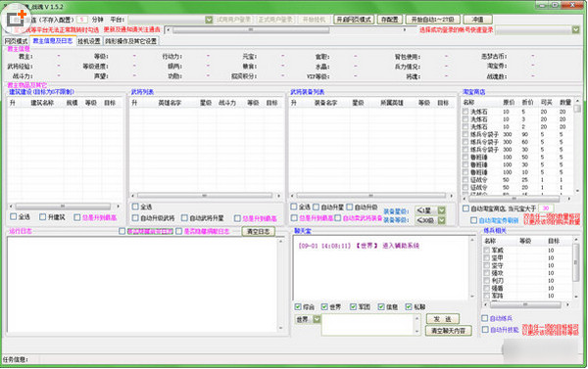The width and height of the screenshot is (588, 369).
Task: Enable the 自动练兵 checkbox
Action: pyautogui.click(x=484, y=318)
